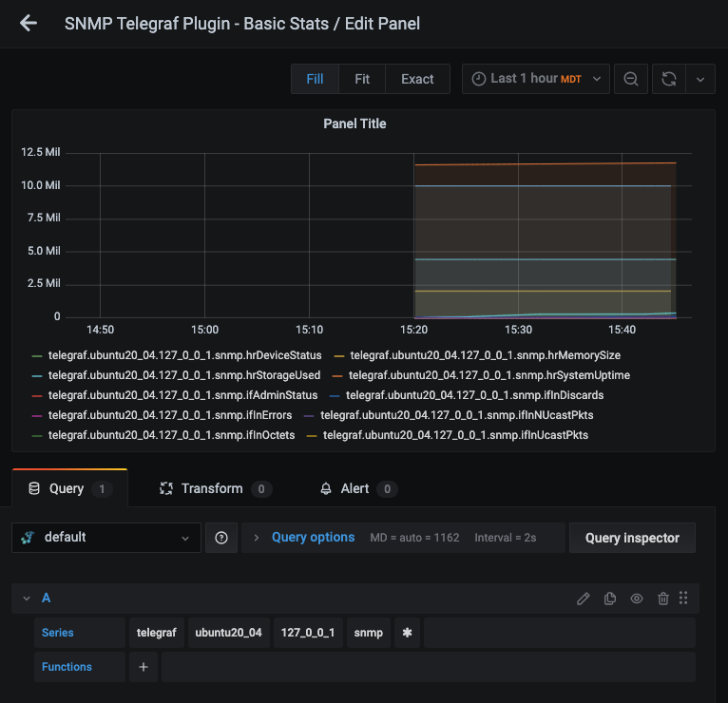Viewport: 728px width, 703px height.
Task: Select the Fit view mode
Action: (x=362, y=79)
